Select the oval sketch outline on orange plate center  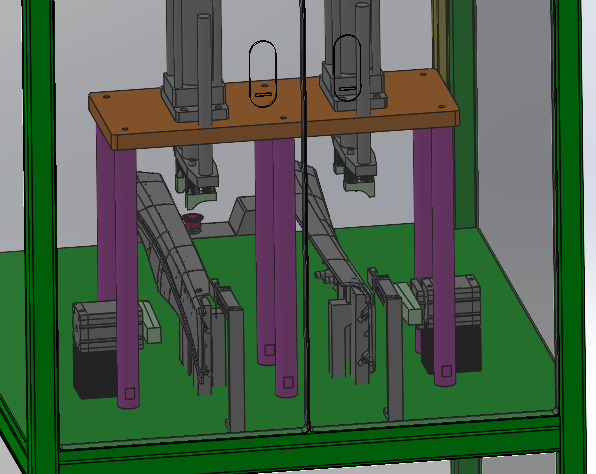263,73
